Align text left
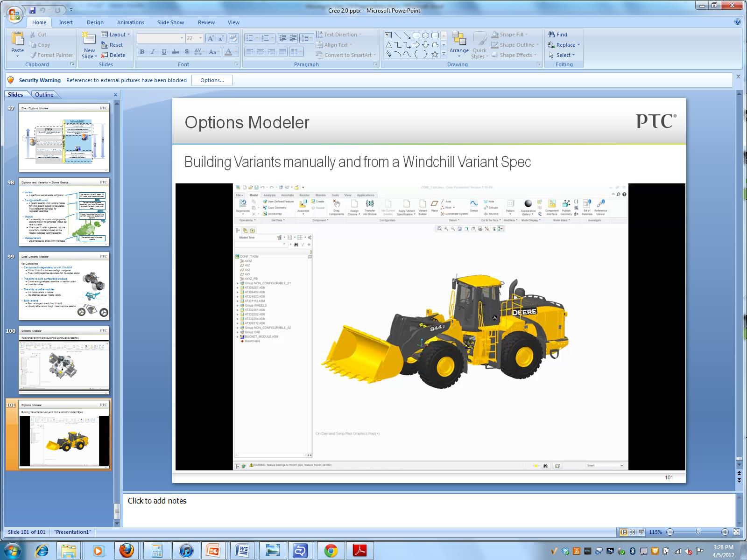 point(250,52)
